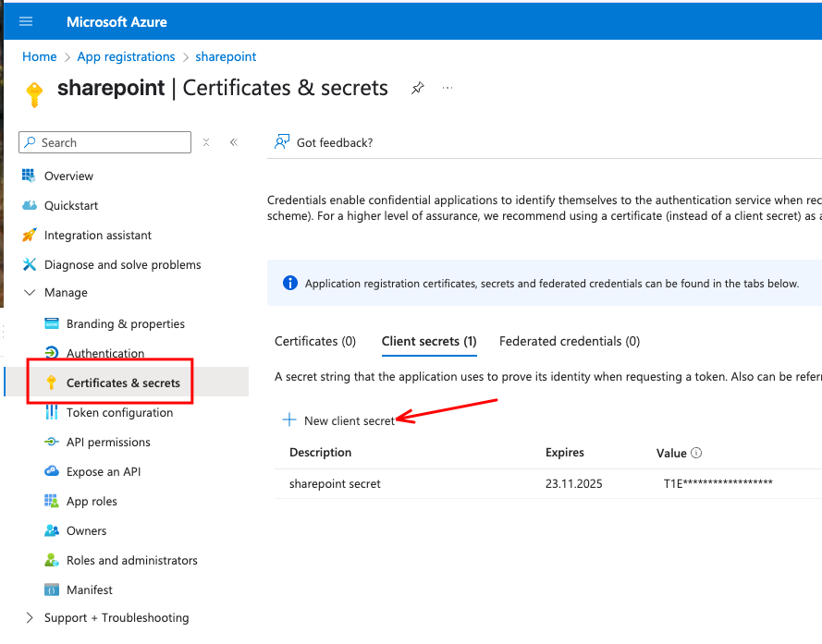
Task: Pin the Certificates & secrets page
Action: coord(418,88)
